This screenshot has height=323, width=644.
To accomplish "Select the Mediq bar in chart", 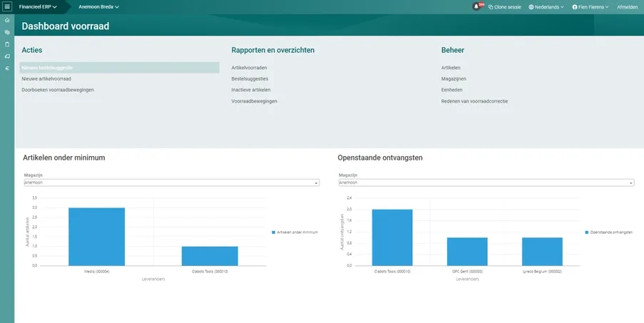I will 96,237.
